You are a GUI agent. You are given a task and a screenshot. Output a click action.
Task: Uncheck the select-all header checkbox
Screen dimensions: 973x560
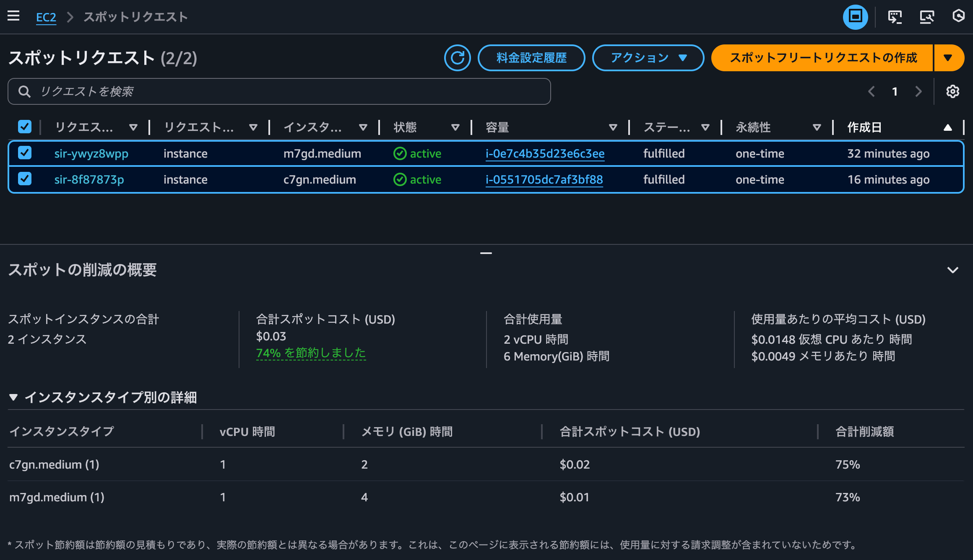click(25, 127)
